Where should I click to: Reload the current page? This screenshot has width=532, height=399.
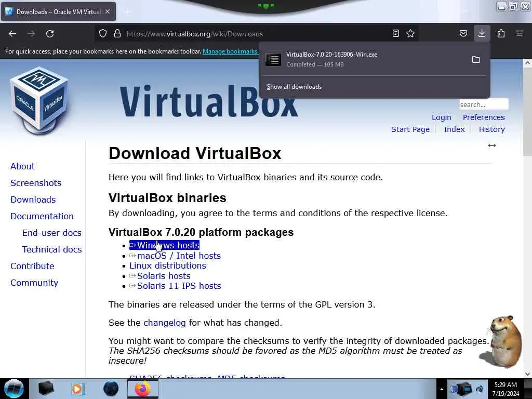pyautogui.click(x=50, y=34)
